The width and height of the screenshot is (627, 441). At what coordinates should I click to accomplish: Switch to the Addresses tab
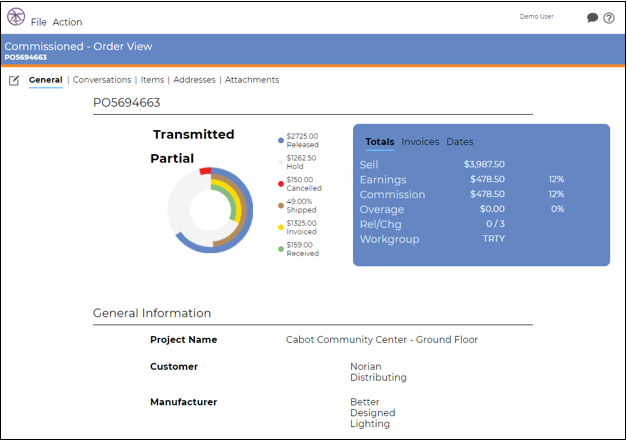point(194,80)
